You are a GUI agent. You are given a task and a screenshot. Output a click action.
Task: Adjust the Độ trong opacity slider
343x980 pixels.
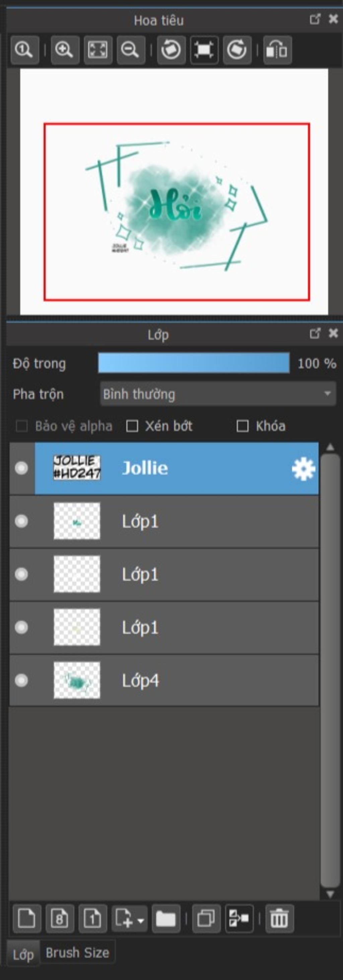tap(194, 363)
